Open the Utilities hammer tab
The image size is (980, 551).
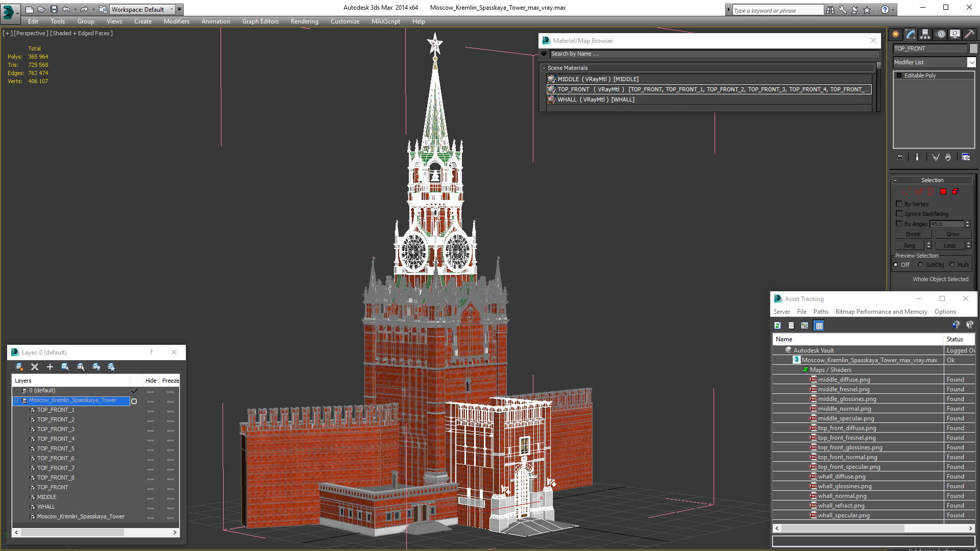pos(969,34)
